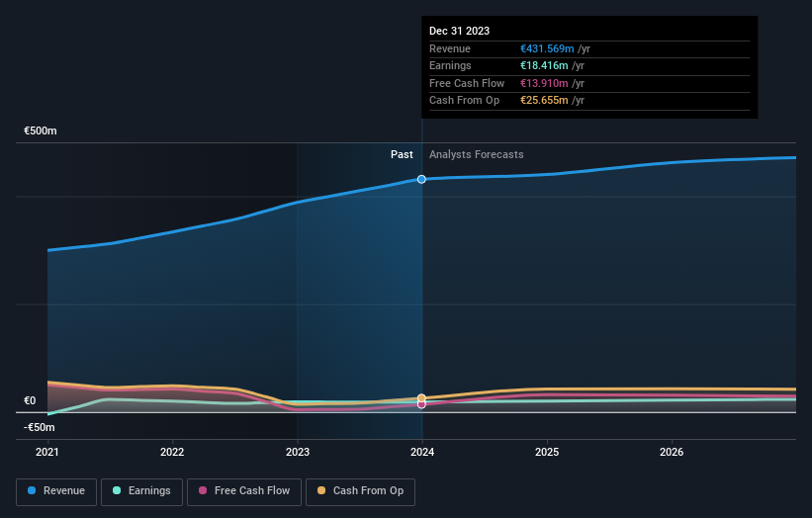Click the €0 y-axis label
The image size is (812, 518).
pos(30,400)
